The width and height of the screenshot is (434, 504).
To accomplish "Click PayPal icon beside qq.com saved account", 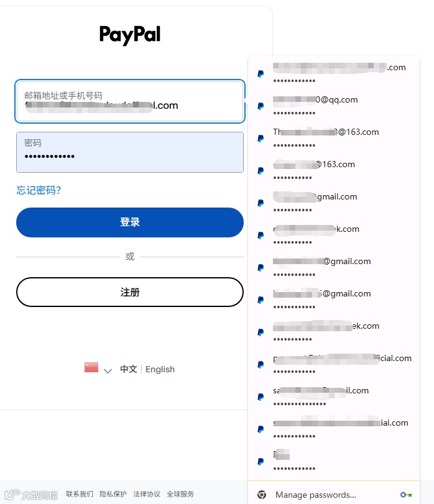I will tap(261, 106).
